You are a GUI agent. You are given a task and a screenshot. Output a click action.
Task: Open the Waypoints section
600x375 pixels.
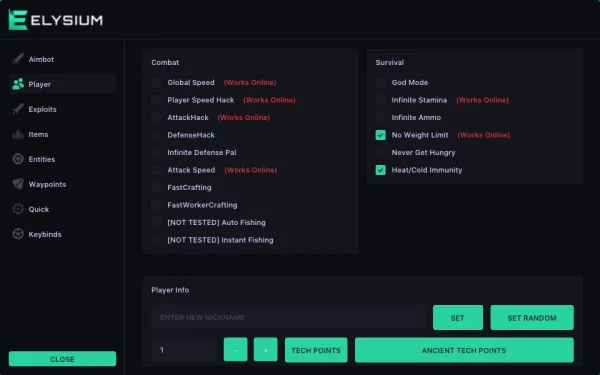(x=62, y=184)
